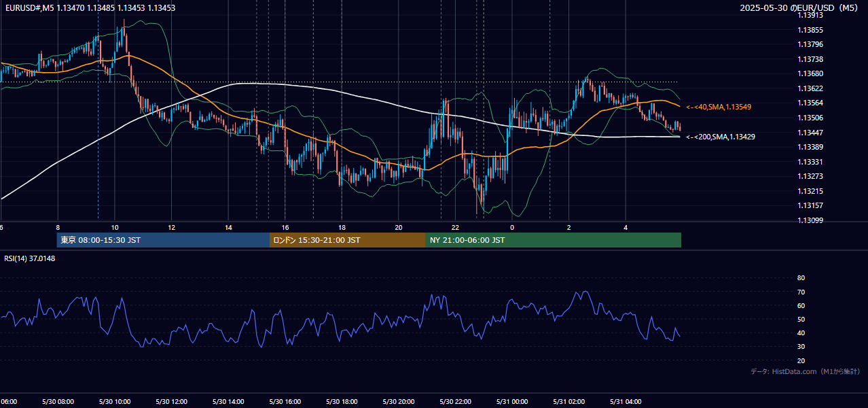Click price level 1.13331 on the axis
This screenshot has height=408, width=868.
[810, 162]
